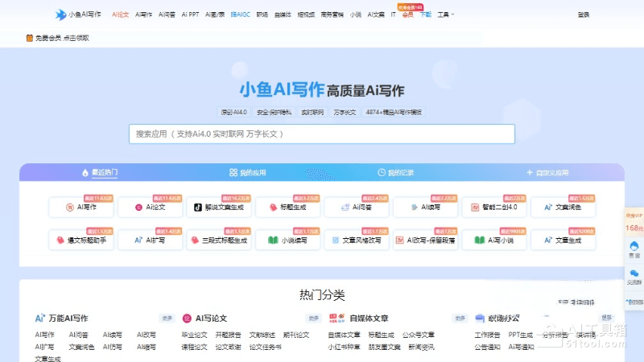Open the 小说续写 book-icon app card

pos(287,240)
